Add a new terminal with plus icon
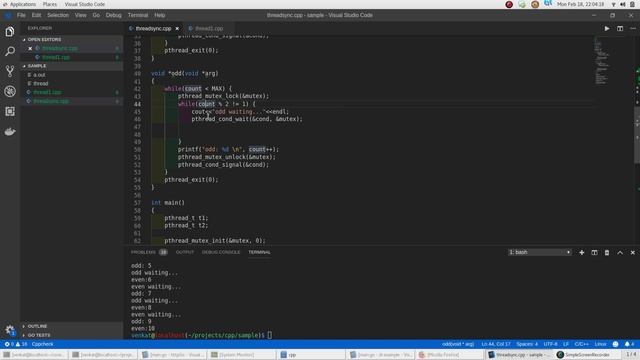The width and height of the screenshot is (640, 360). [x=582, y=253]
